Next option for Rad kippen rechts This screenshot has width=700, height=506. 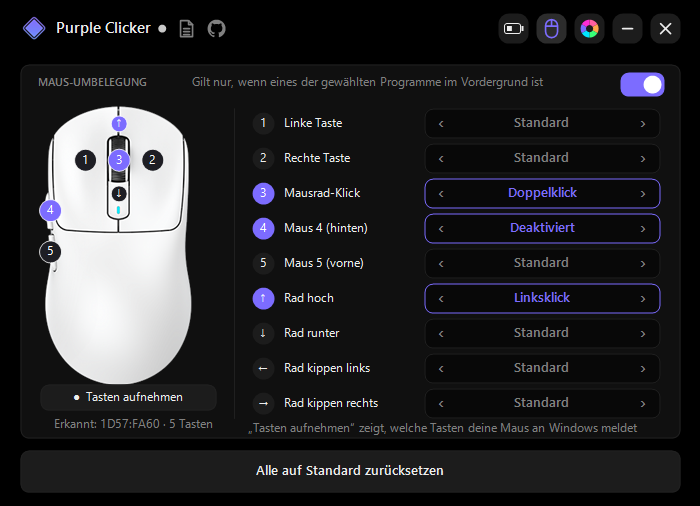[643, 404]
